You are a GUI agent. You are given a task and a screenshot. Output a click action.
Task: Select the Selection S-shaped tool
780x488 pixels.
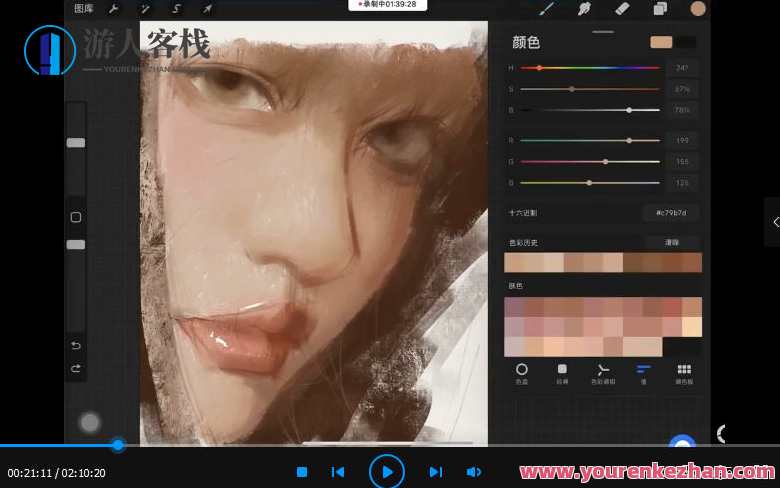(177, 8)
